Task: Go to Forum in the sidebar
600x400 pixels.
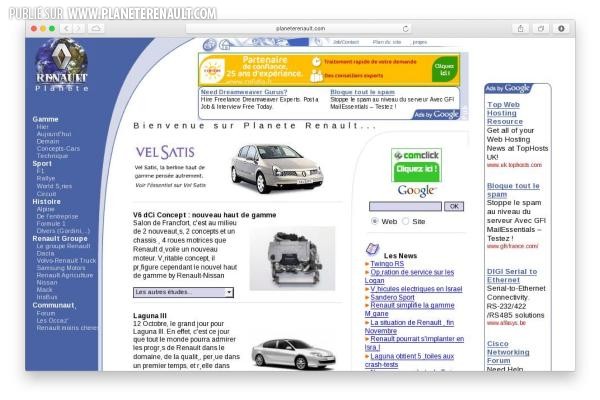Action: 46,313
